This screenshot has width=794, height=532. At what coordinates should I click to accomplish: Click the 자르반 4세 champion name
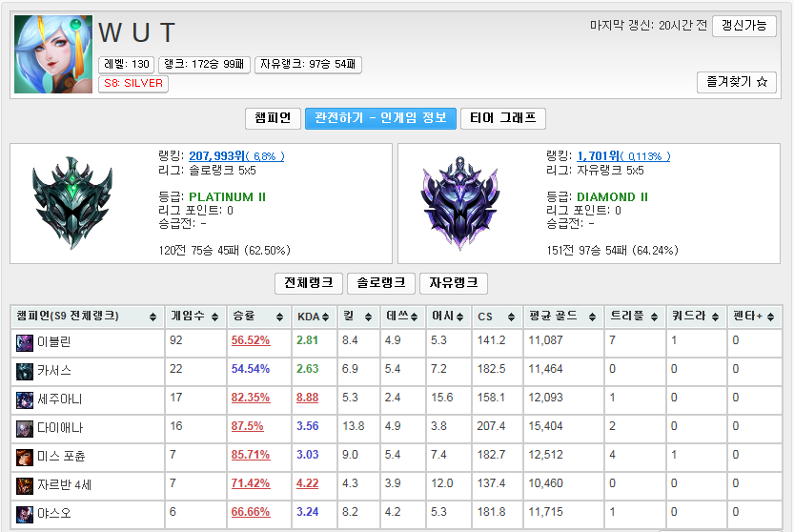point(64,485)
